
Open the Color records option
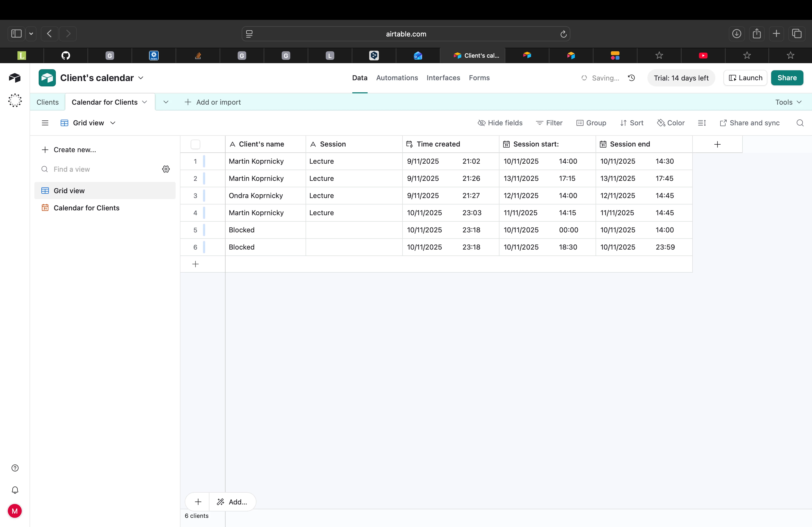coord(671,123)
